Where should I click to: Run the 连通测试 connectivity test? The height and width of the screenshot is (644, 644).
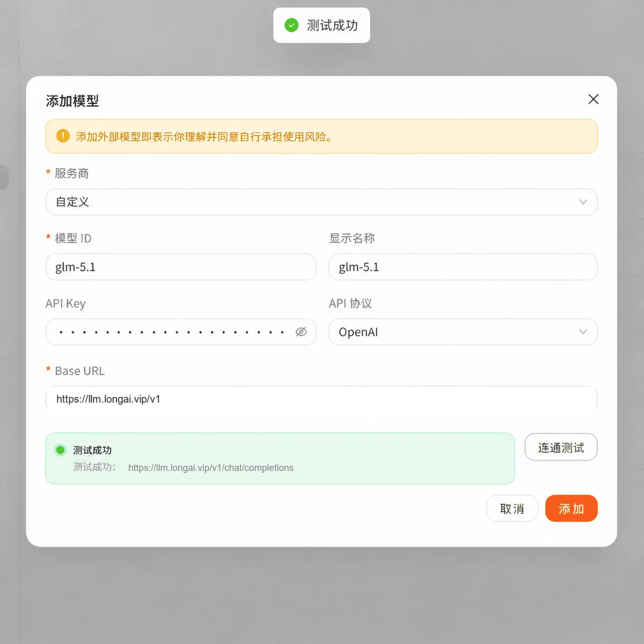(561, 447)
